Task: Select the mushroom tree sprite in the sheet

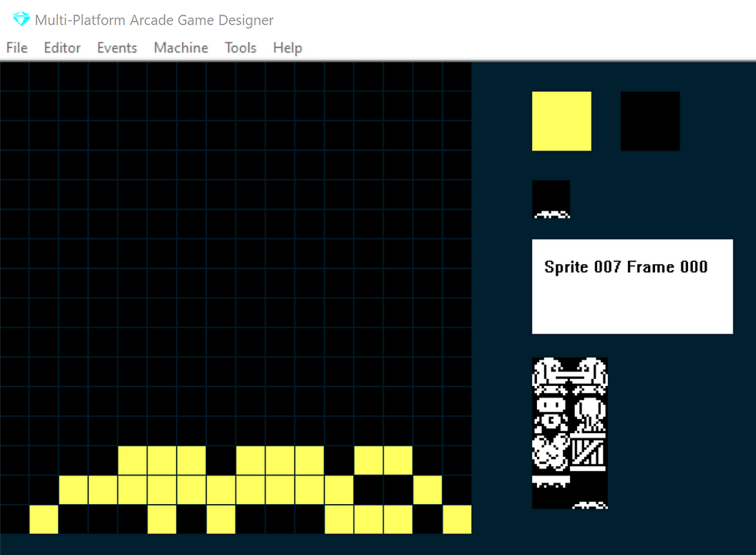Action: click(589, 415)
